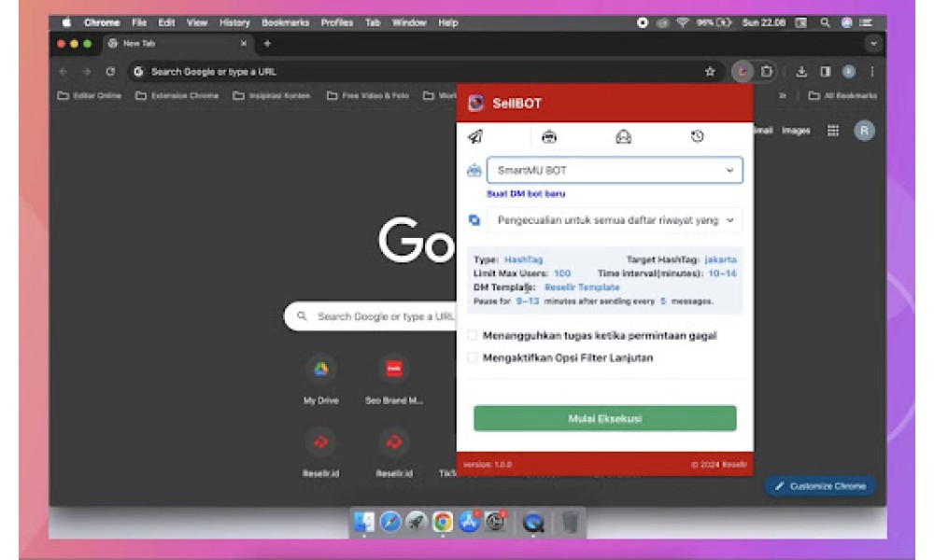Go forward in Chrome
The image size is (934, 560).
[x=87, y=72]
